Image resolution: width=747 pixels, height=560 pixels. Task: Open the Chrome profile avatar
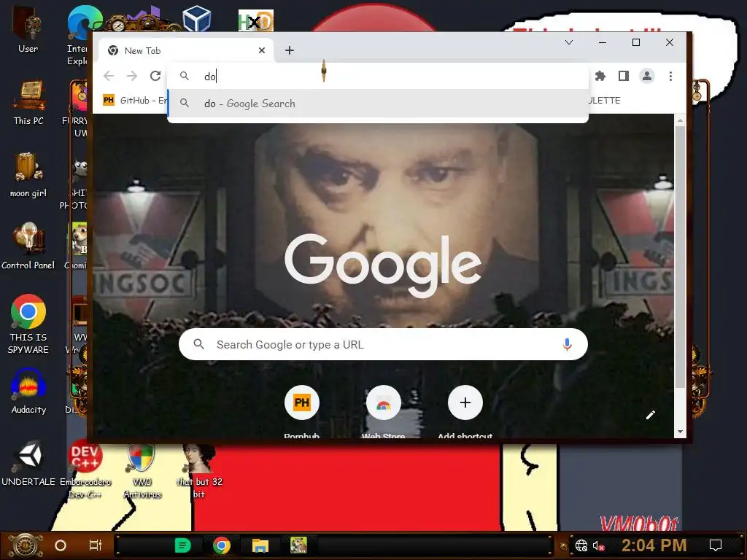(647, 76)
